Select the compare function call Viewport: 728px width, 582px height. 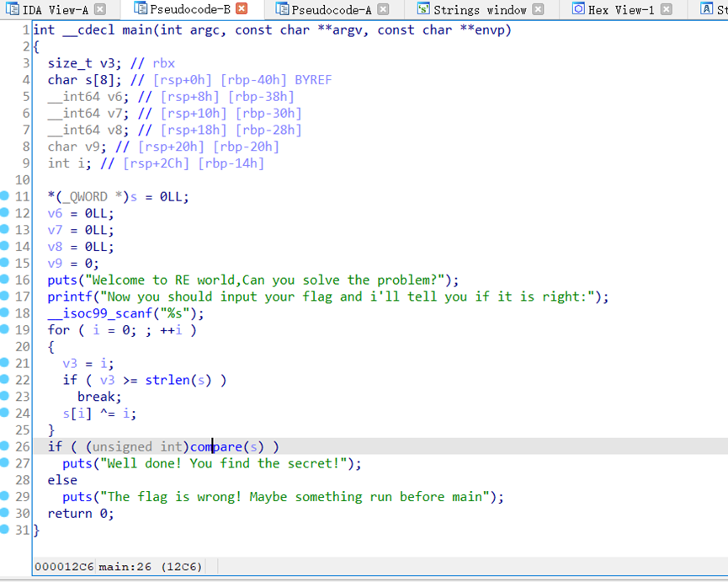[215, 446]
